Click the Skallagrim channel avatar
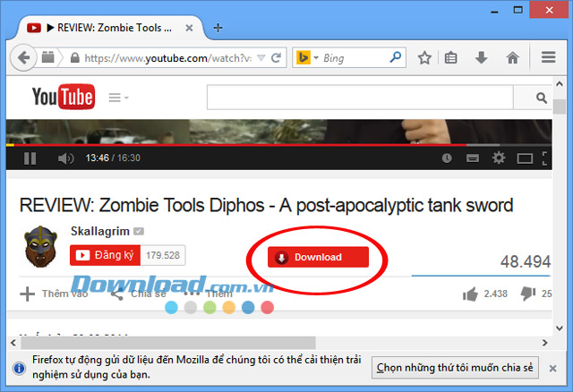573x392 pixels. (40, 246)
